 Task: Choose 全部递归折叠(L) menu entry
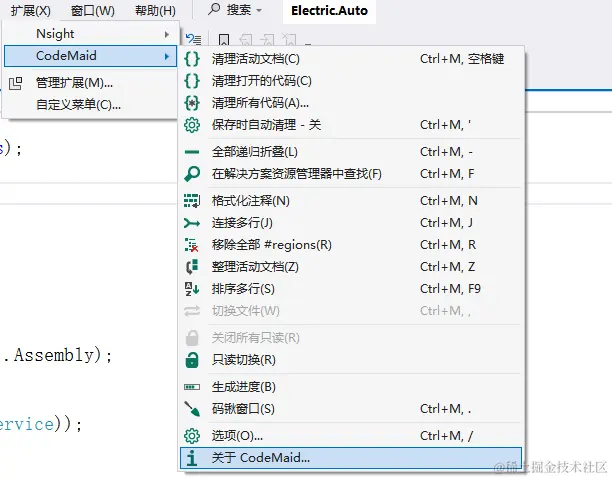coord(351,152)
